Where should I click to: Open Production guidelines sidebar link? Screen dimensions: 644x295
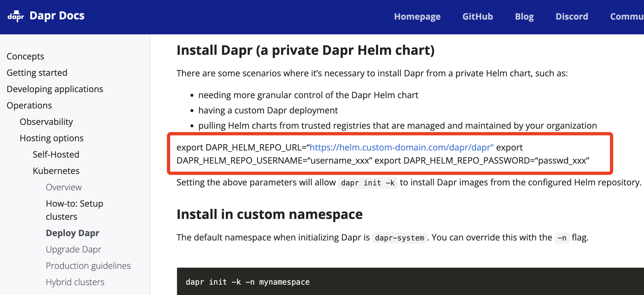click(88, 266)
